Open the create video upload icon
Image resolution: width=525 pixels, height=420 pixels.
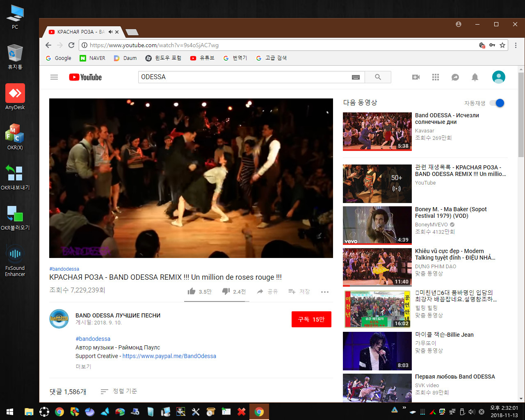click(416, 77)
